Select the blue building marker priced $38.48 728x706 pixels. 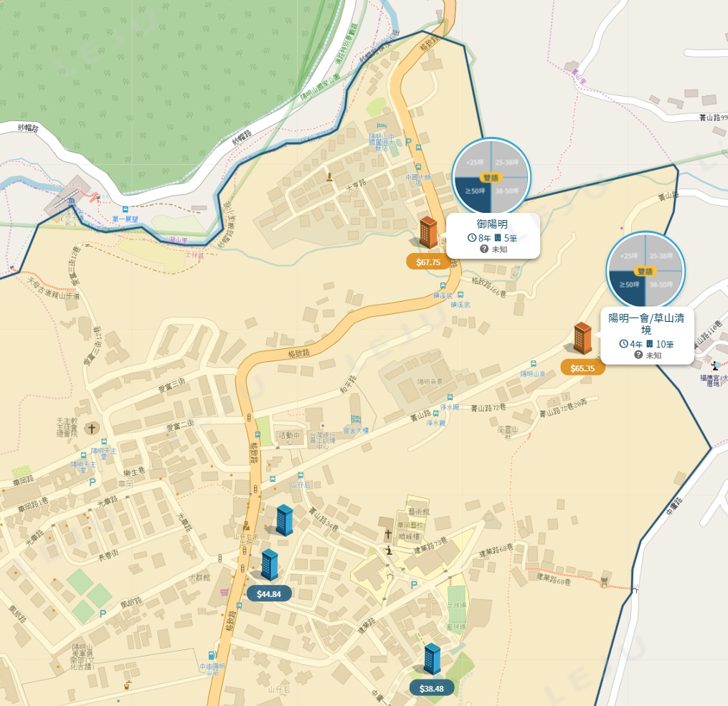432,659
